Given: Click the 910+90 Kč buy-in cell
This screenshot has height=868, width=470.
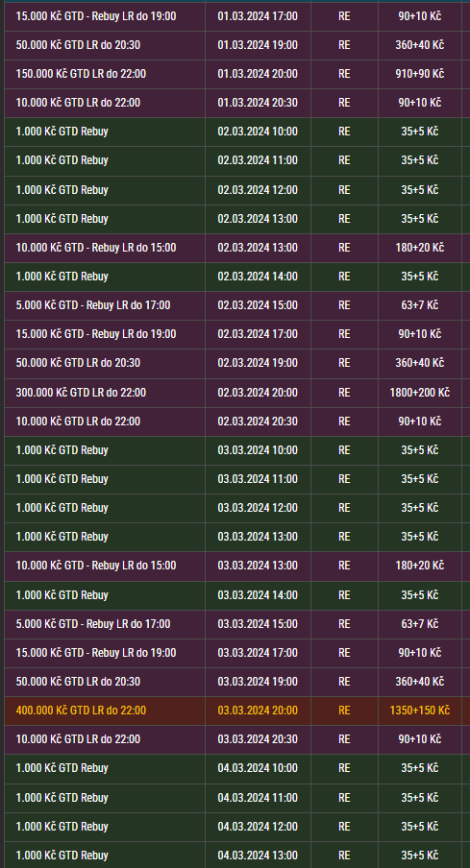Looking at the screenshot, I should (x=420, y=74).
